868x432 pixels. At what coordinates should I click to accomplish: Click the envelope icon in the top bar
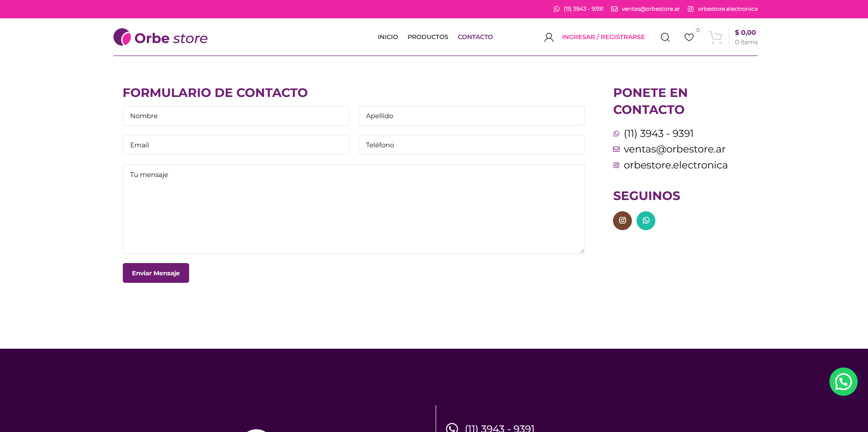(614, 9)
